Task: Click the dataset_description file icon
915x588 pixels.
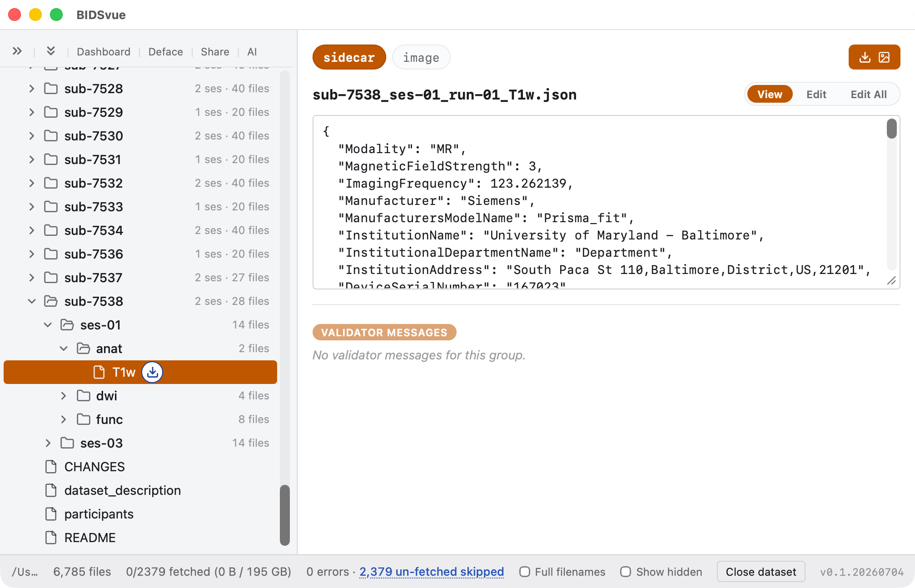Action: pos(51,490)
